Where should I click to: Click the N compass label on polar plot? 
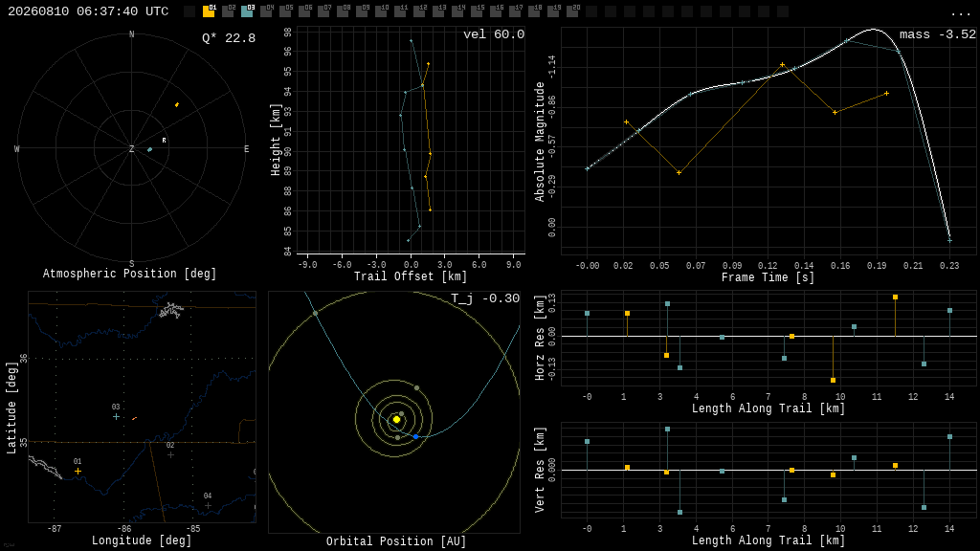click(x=131, y=34)
